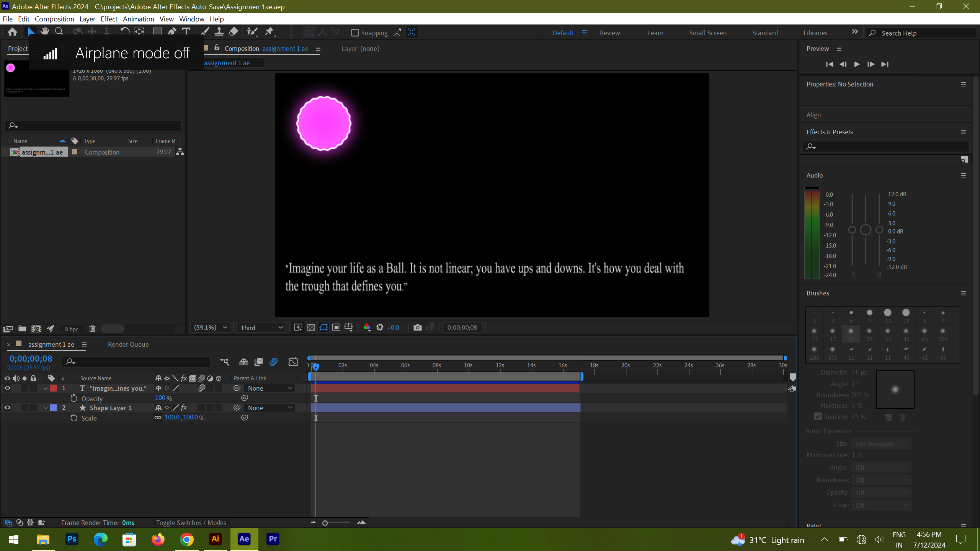Collapse the text layer properties twirl
980x551 pixels.
46,388
